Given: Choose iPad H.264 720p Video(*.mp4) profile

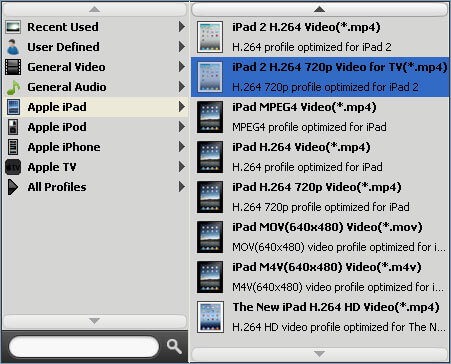Looking at the screenshot, I should 320,197.
